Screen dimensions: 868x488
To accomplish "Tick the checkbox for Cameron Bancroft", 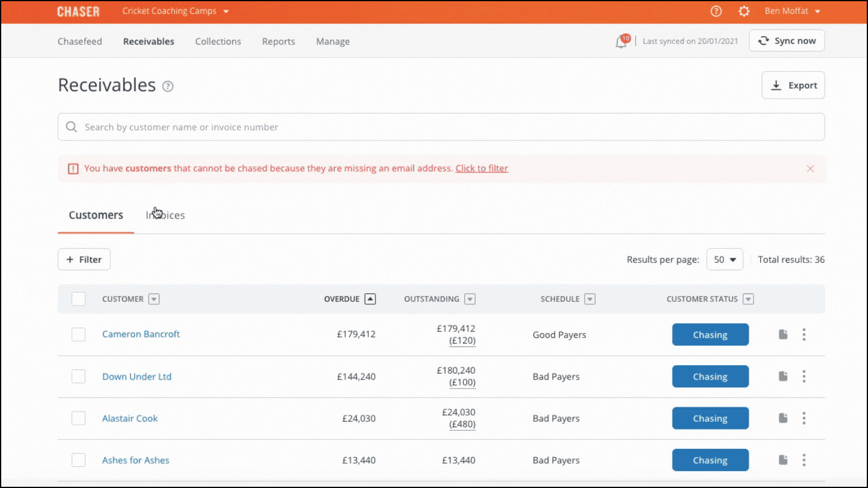I will [x=78, y=334].
